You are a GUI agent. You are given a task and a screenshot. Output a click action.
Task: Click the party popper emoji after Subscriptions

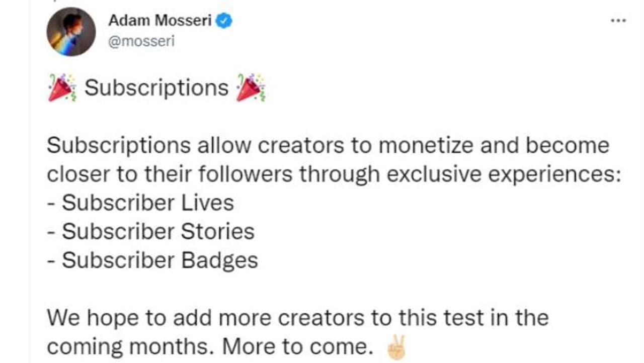coord(251,88)
